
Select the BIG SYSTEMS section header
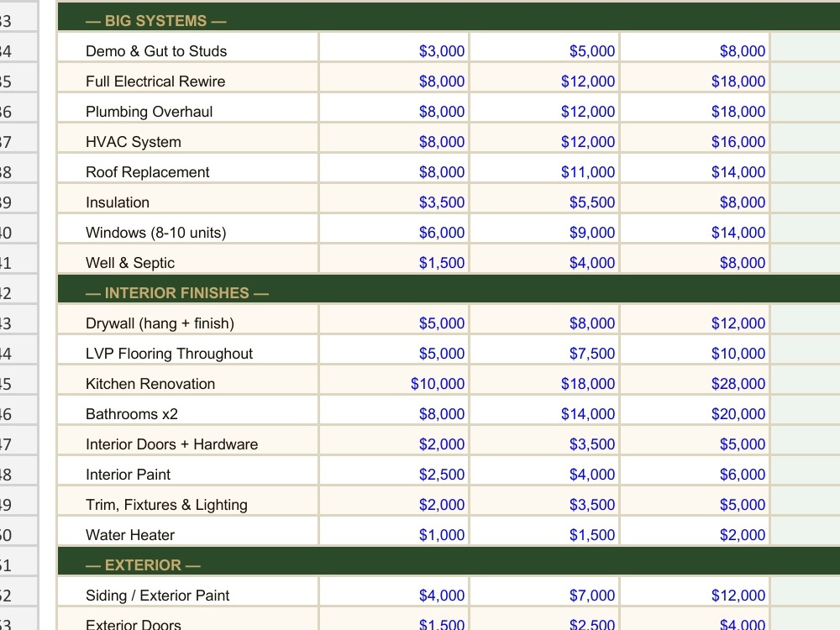[x=449, y=17]
